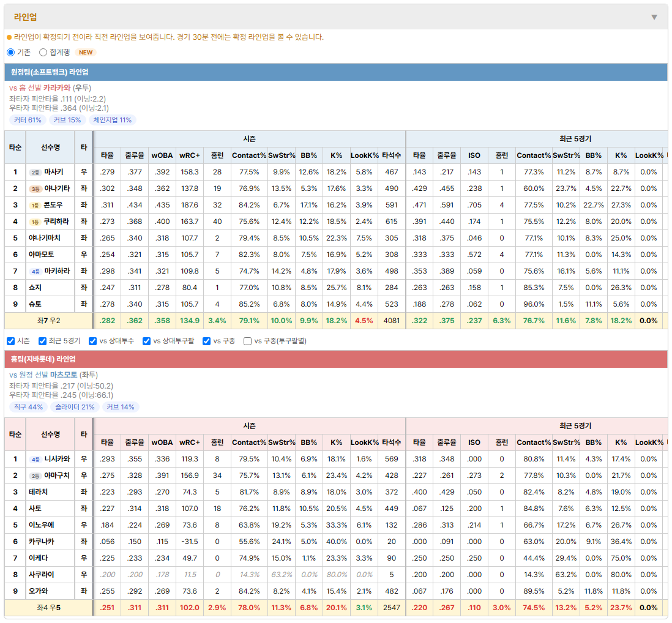Click the 체인지업 11% pitch tag
The height and width of the screenshot is (623, 672).
pos(113,120)
